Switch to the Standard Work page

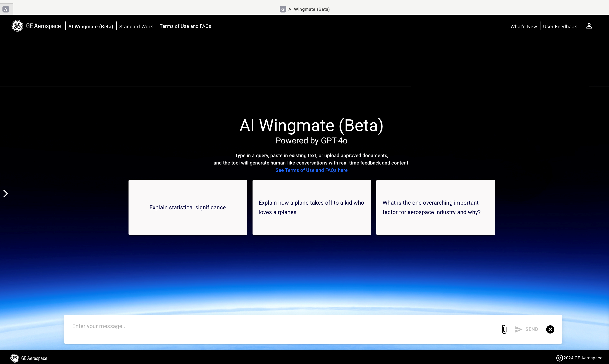tap(136, 26)
